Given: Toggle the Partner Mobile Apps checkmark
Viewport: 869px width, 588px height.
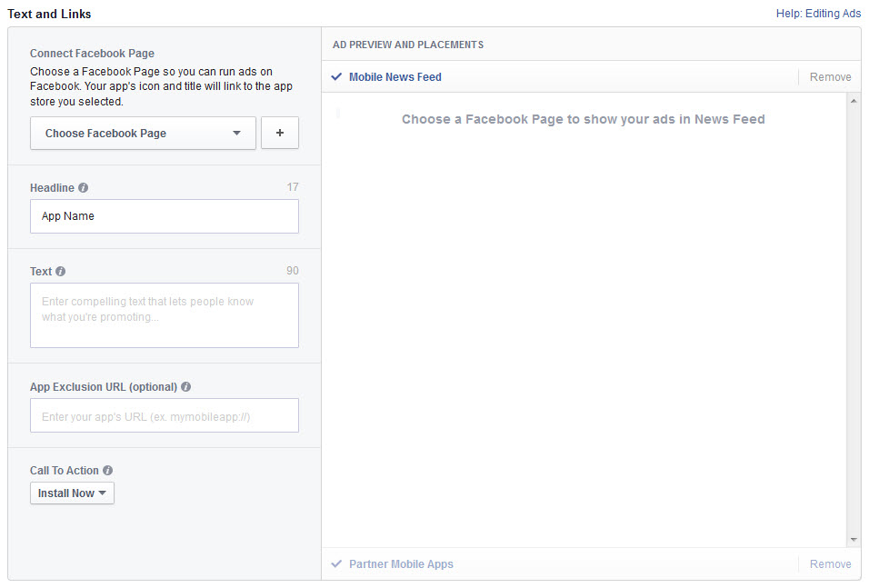Looking at the screenshot, I should (x=337, y=564).
